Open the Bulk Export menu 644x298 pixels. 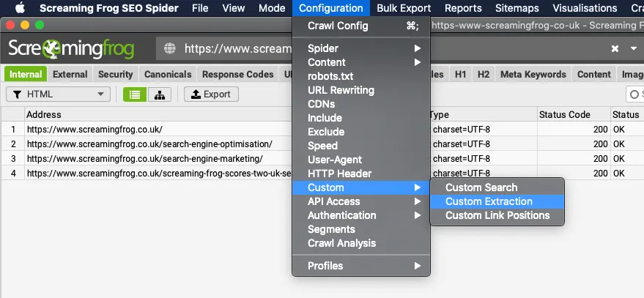(x=403, y=8)
